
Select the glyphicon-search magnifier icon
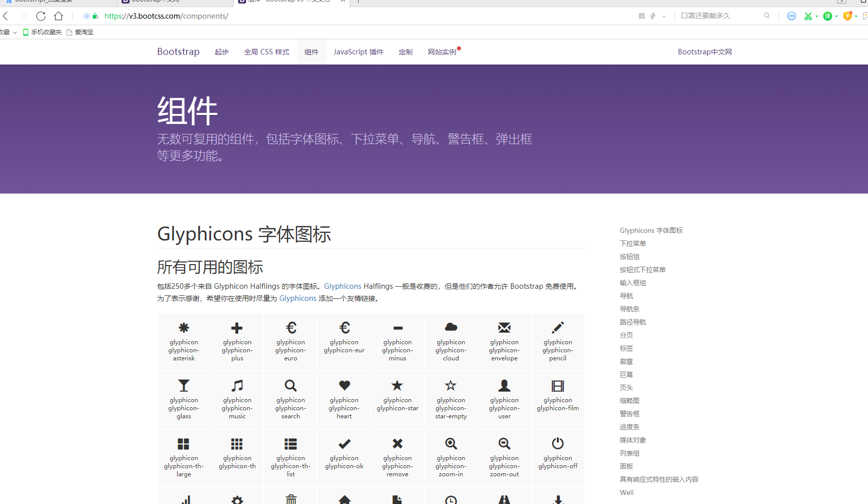(290, 386)
